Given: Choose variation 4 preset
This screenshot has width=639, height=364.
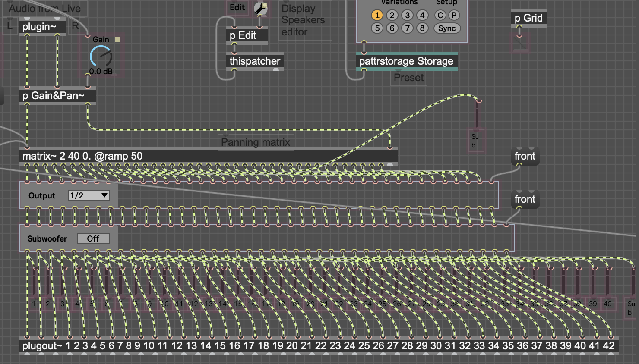Looking at the screenshot, I should click(422, 16).
